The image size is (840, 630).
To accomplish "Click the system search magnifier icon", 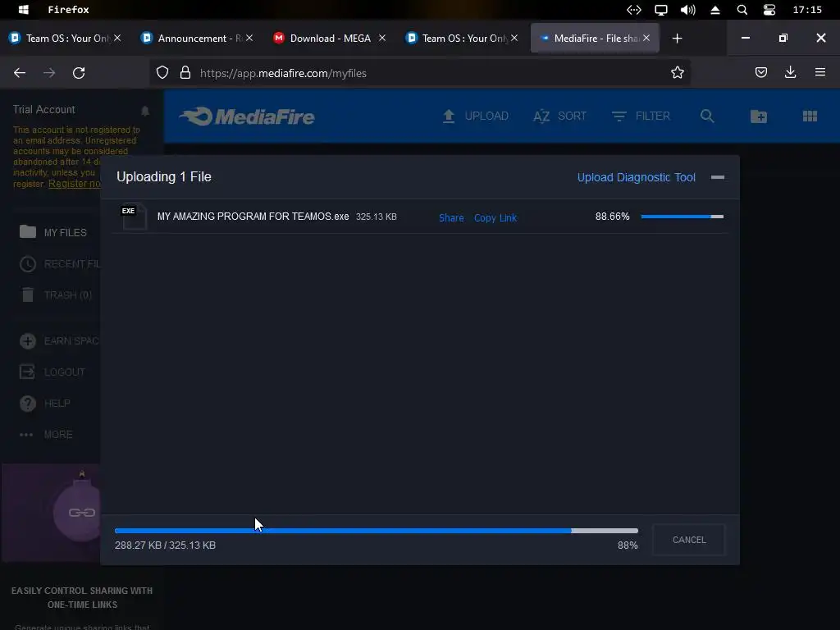I will click(x=742, y=10).
